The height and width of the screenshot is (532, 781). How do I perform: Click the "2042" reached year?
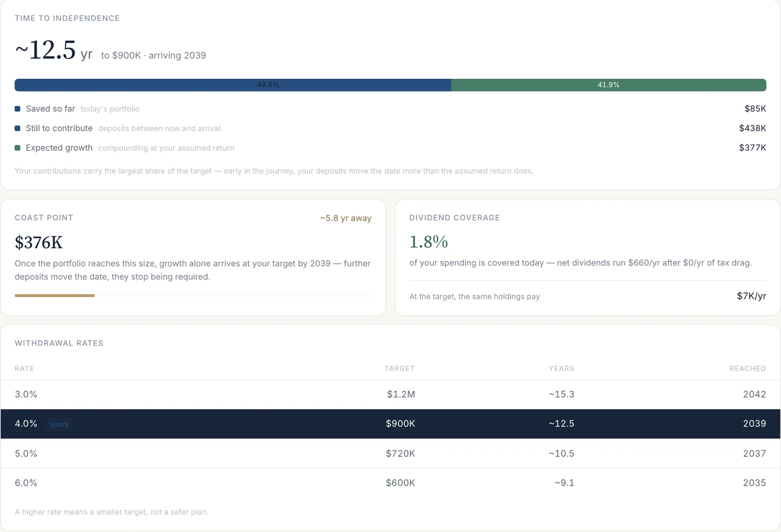click(x=755, y=395)
